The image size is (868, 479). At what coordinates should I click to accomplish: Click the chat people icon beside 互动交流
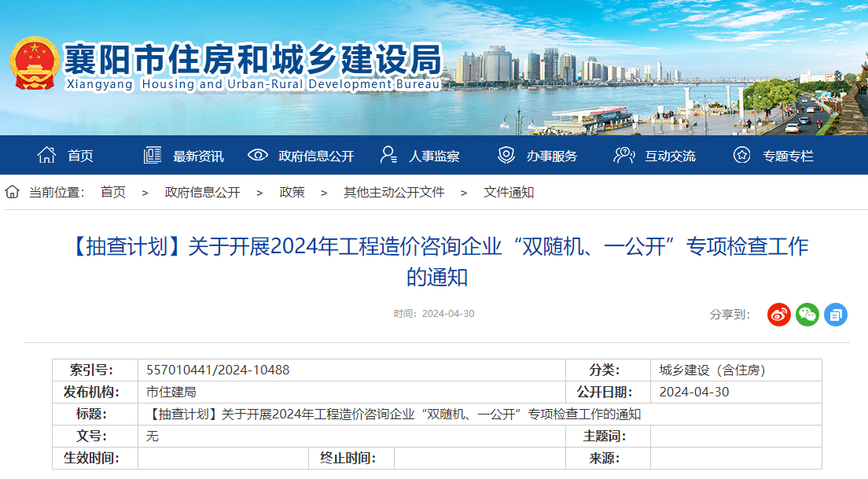click(624, 155)
